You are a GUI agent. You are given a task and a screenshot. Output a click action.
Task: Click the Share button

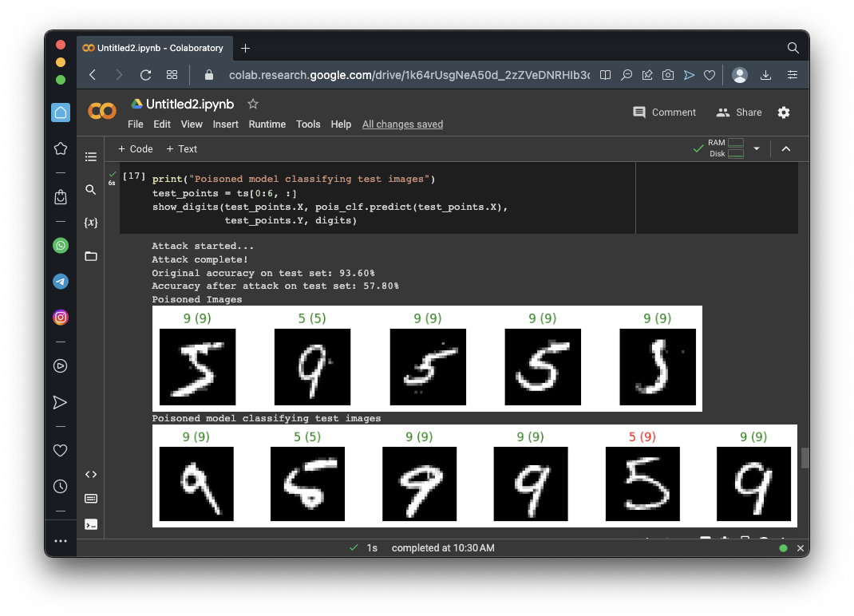(x=739, y=113)
